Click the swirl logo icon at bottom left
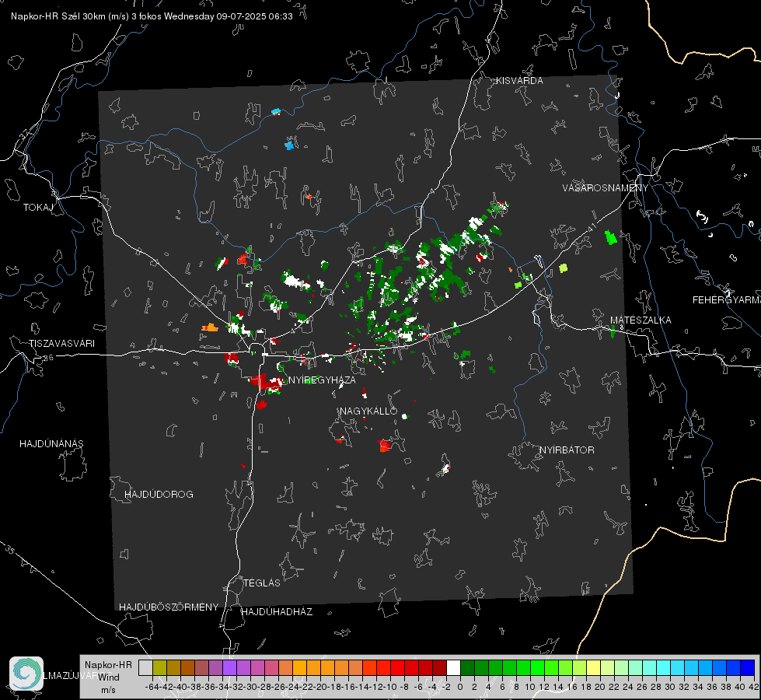This screenshot has width=761, height=700. [26, 674]
